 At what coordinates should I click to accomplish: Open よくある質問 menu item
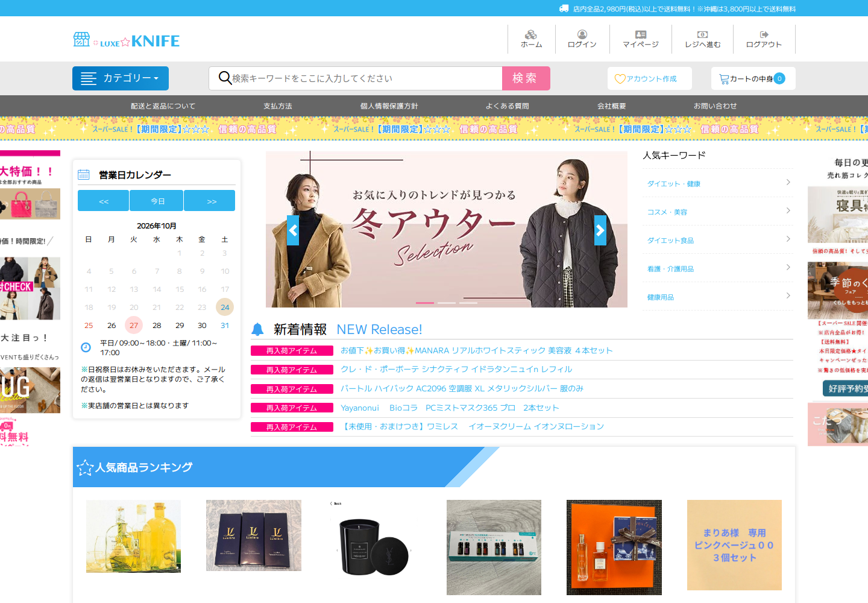[x=508, y=106]
